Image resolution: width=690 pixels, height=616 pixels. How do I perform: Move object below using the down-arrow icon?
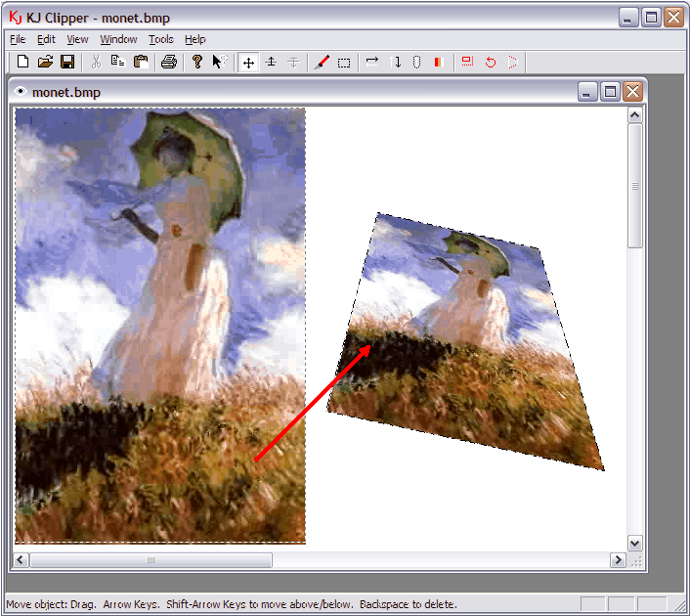(293, 62)
